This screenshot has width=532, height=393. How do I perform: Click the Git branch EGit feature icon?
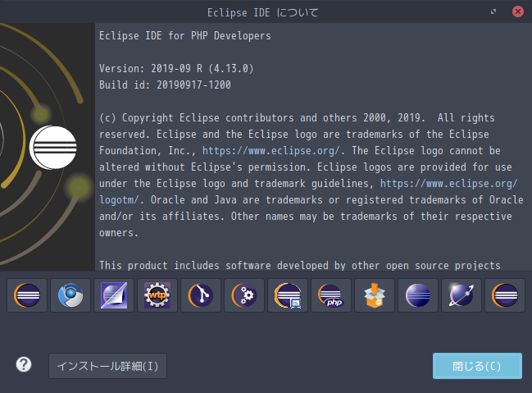click(201, 295)
